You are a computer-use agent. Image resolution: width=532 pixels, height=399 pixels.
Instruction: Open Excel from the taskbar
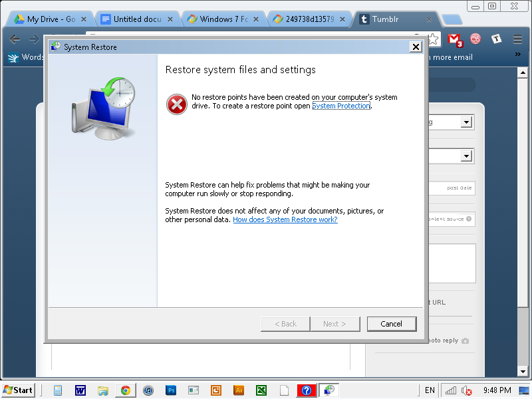(x=261, y=390)
